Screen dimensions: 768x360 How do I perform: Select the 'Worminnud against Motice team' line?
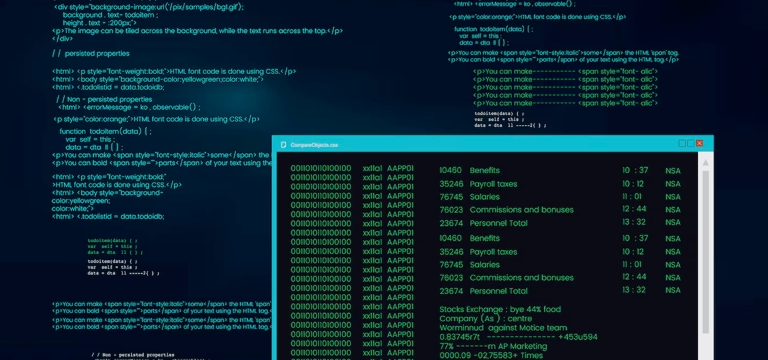[503, 328]
